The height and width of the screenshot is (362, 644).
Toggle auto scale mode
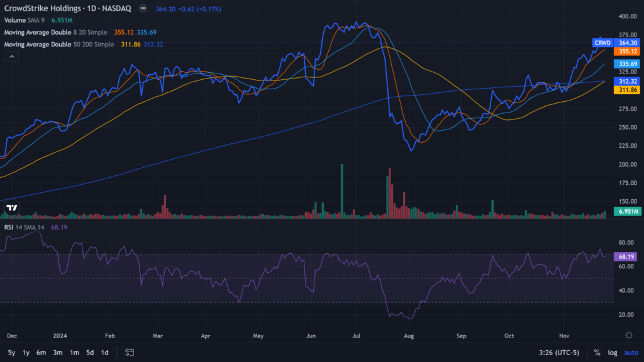(630, 353)
